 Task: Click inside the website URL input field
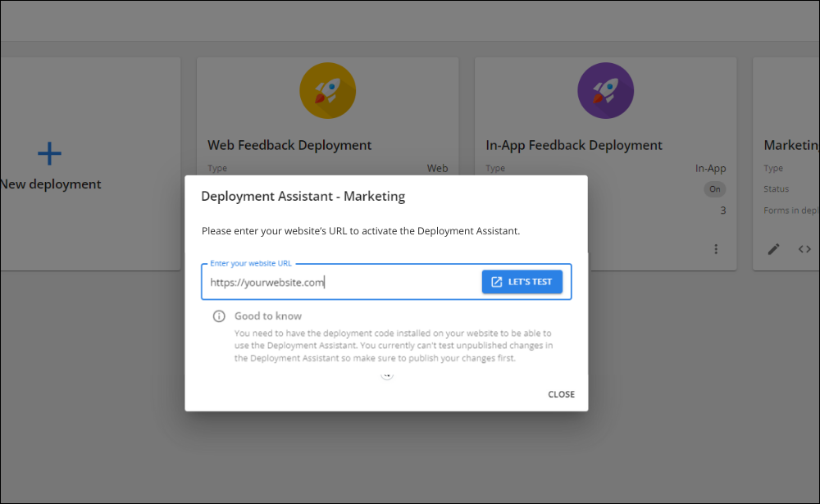(328, 281)
